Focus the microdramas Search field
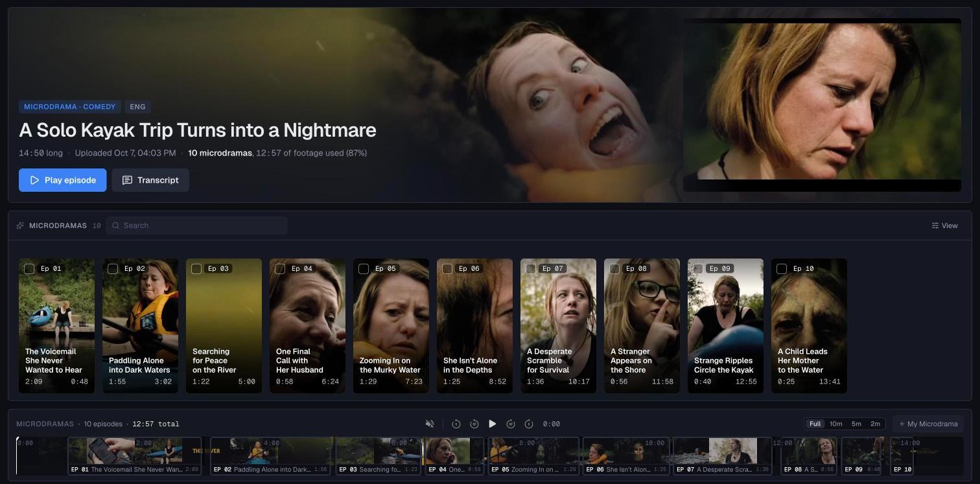 pos(197,225)
